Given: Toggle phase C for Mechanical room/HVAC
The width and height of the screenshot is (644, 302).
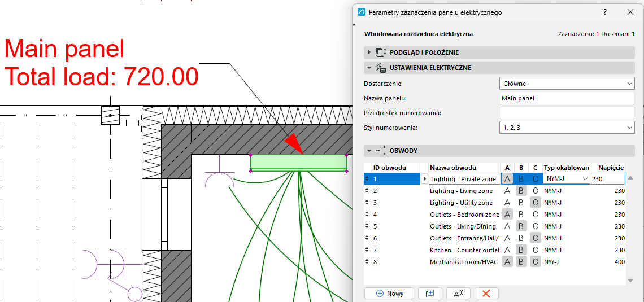Looking at the screenshot, I should coord(535,262).
